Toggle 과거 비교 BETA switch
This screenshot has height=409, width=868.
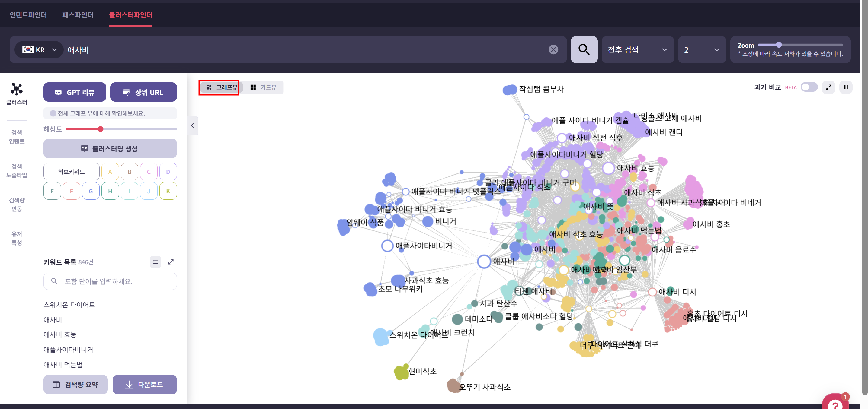coord(809,87)
